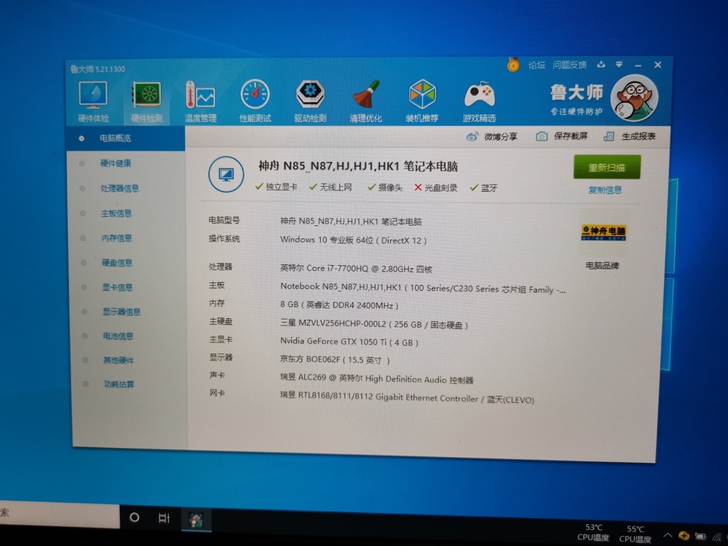Click the 神舟电脑 brand logo
Viewport: 728px width, 546px height.
tap(603, 232)
